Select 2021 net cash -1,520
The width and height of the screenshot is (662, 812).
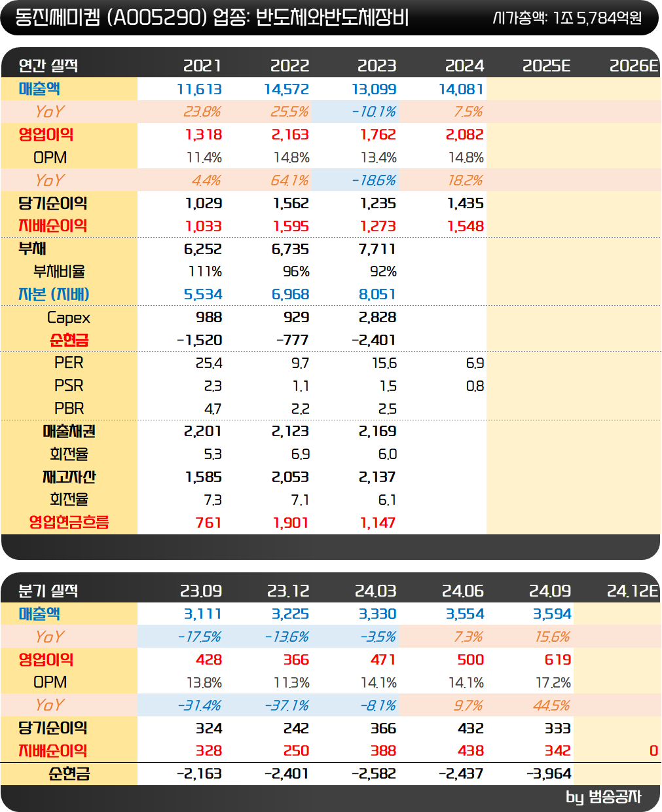200,340
